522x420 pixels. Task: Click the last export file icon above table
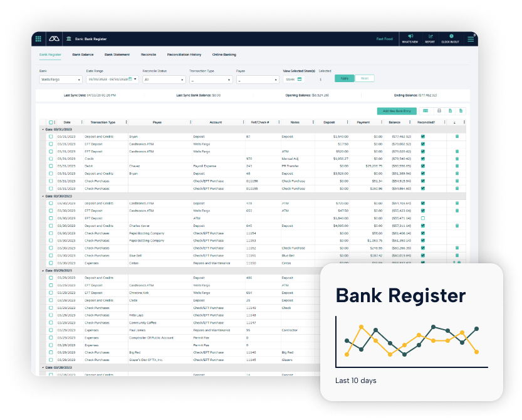click(461, 111)
